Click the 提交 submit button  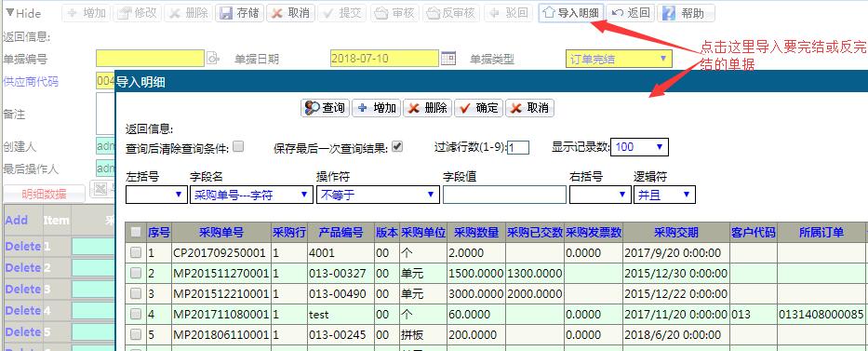[x=341, y=13]
